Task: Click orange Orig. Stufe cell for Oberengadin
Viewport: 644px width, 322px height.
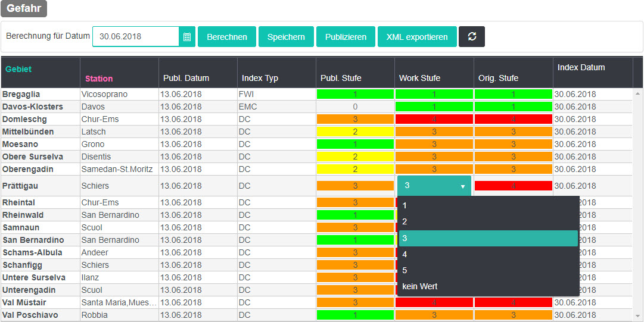Action: pyautogui.click(x=514, y=170)
